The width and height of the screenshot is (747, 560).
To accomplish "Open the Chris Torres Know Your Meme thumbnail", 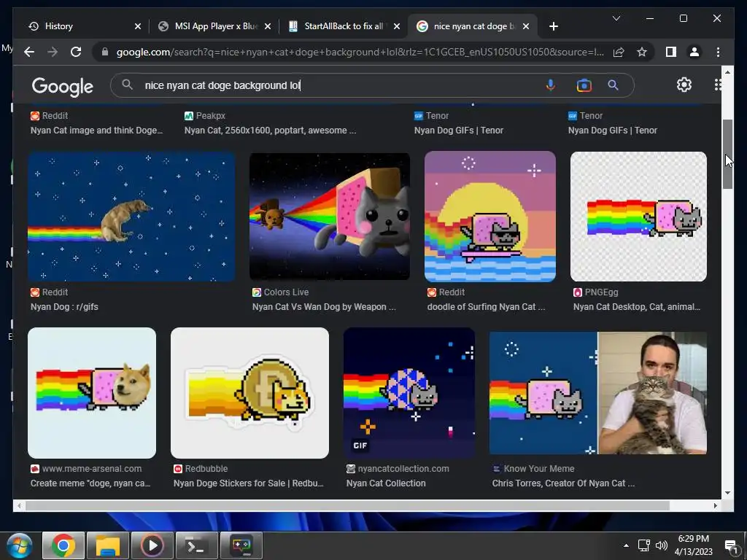I will point(598,393).
